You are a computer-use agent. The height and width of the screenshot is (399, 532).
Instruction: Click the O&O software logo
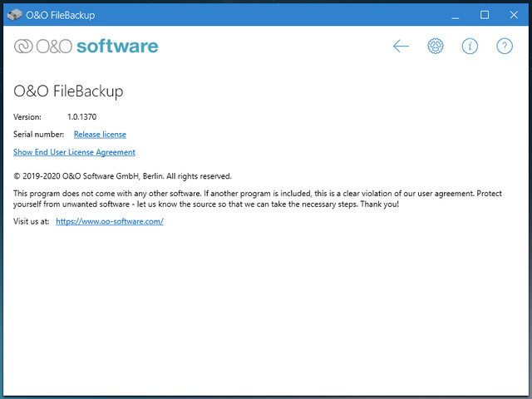pyautogui.click(x=86, y=47)
